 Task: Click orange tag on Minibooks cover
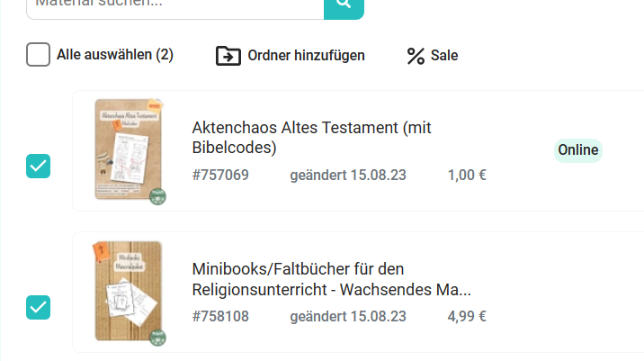click(x=101, y=249)
